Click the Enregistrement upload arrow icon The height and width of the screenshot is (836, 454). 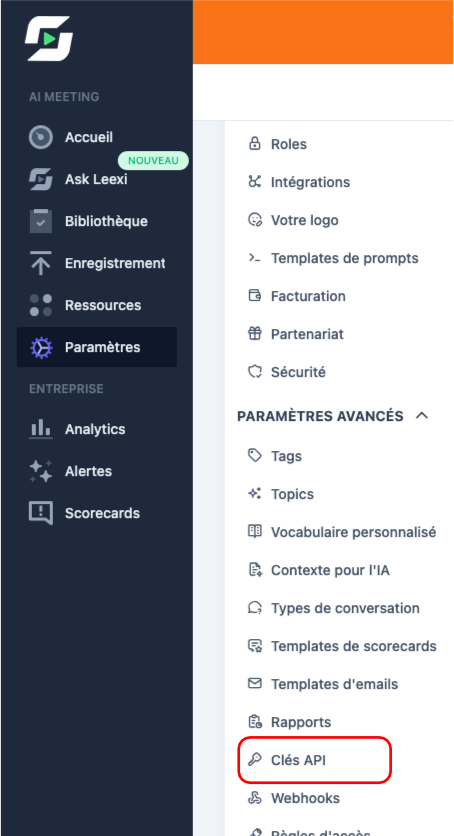(x=40, y=263)
